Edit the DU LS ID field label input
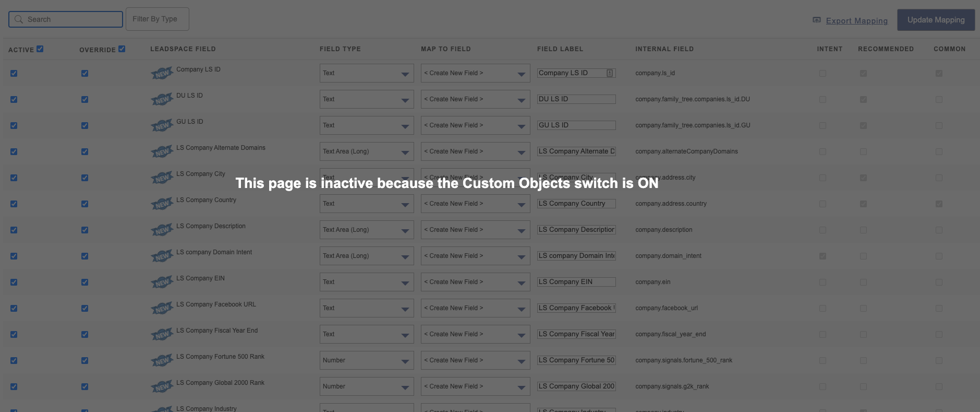 pyautogui.click(x=576, y=99)
